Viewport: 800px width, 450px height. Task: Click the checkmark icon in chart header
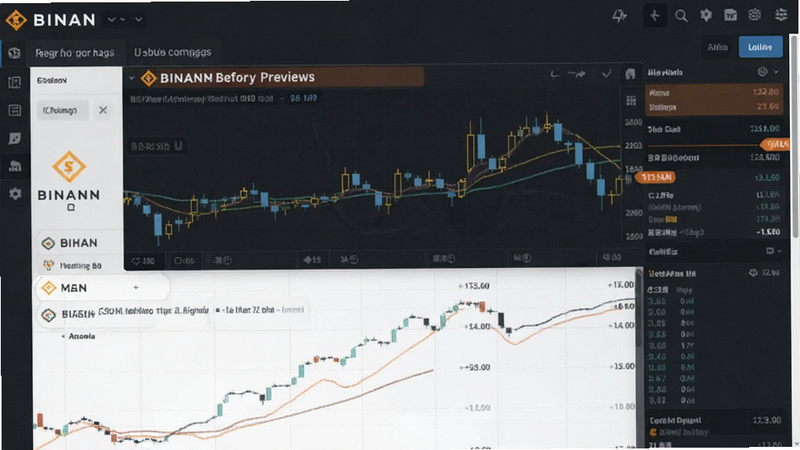click(x=606, y=74)
